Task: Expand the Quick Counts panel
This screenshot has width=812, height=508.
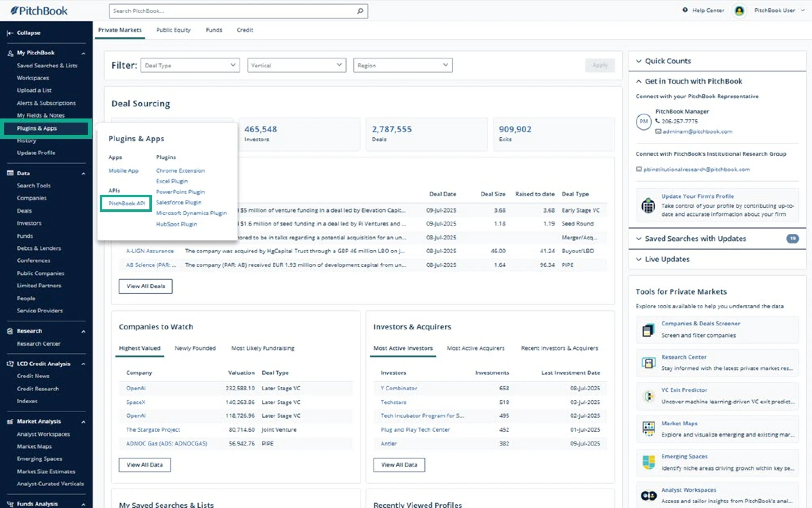Action: (639, 61)
